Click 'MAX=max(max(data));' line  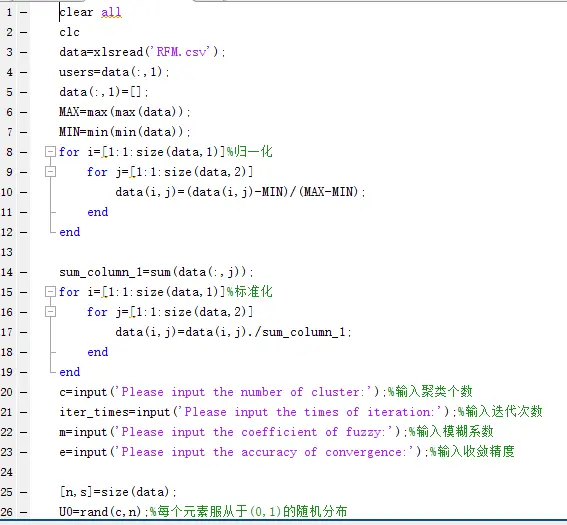pos(125,112)
